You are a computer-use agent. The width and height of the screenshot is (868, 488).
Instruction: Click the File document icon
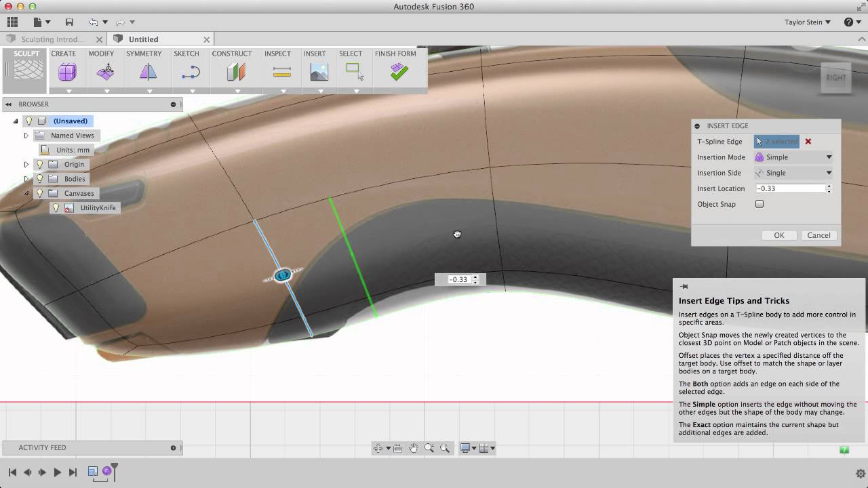[x=37, y=22]
